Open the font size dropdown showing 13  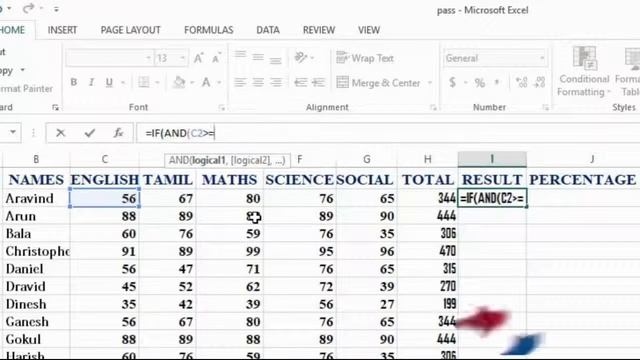182,58
